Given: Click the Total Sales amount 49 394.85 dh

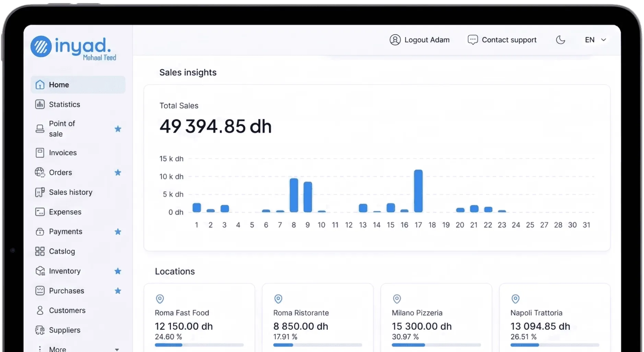Looking at the screenshot, I should click(215, 126).
